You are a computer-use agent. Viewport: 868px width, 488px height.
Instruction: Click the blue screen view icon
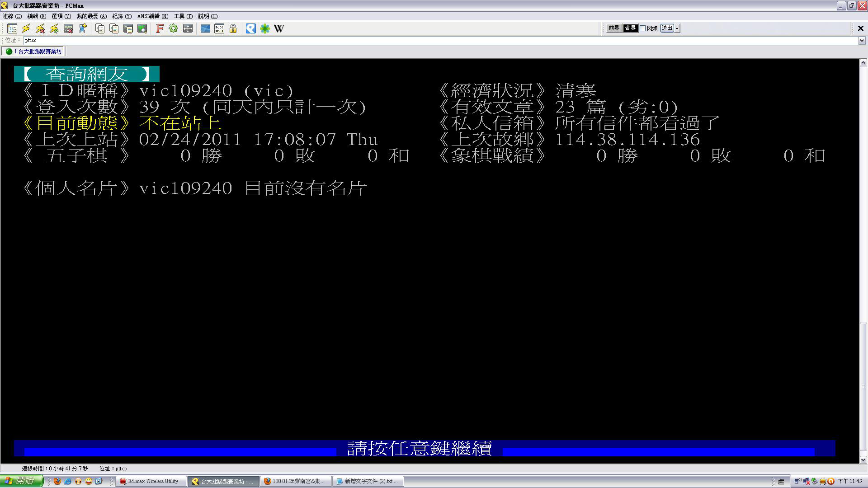(x=205, y=28)
